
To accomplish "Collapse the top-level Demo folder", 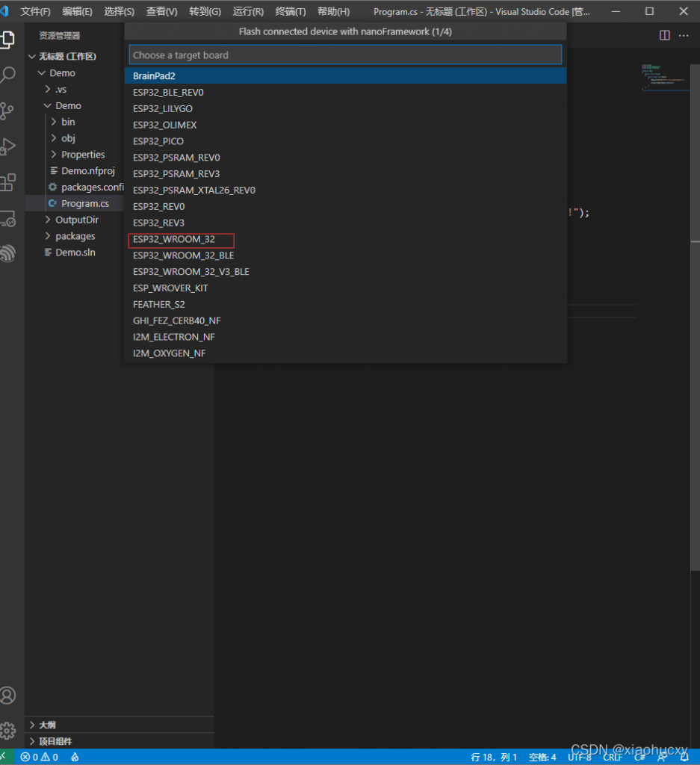I will pyautogui.click(x=42, y=73).
